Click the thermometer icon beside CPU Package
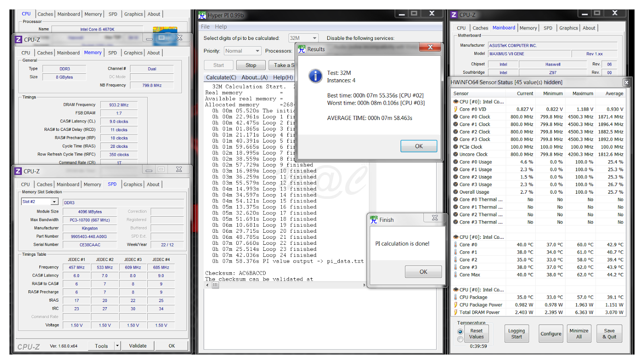The height and width of the screenshot is (364, 644). tap(456, 297)
